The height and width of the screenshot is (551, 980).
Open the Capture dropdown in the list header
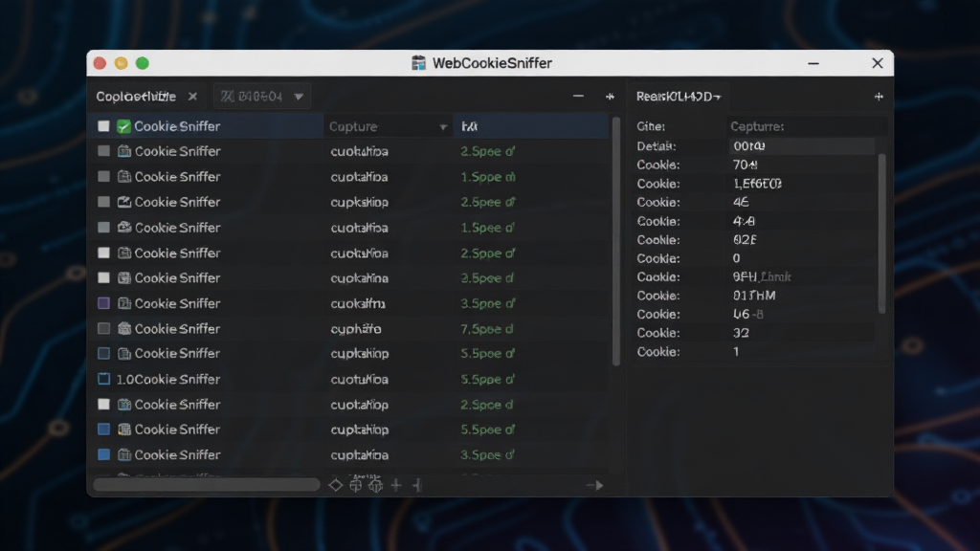[x=388, y=126]
